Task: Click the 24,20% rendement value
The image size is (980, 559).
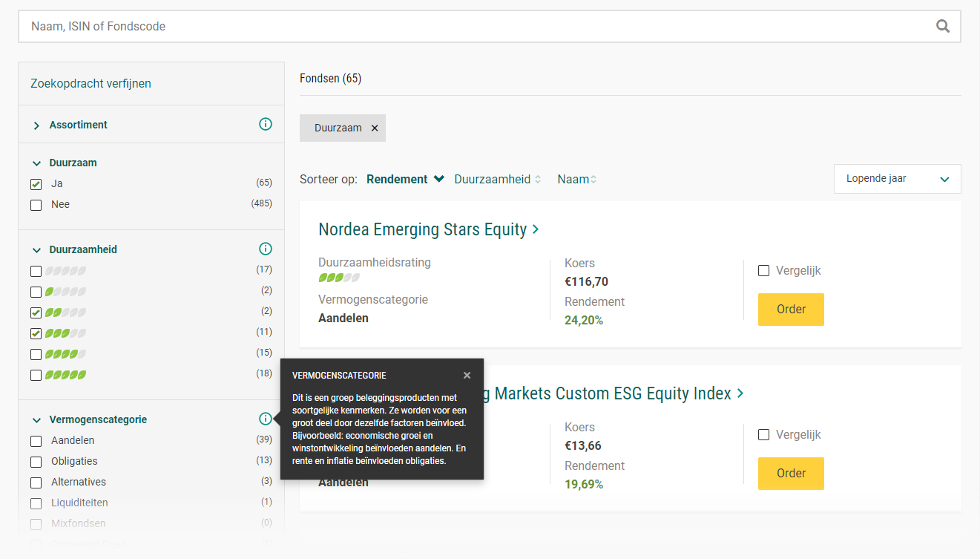Action: point(584,320)
